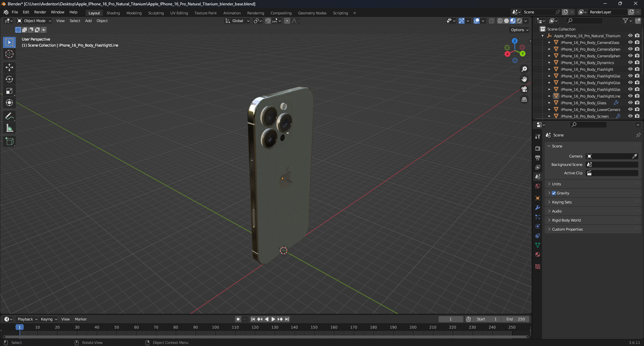Click the zoom view magnifier icon
644x346 pixels.
pyautogui.click(x=524, y=69)
